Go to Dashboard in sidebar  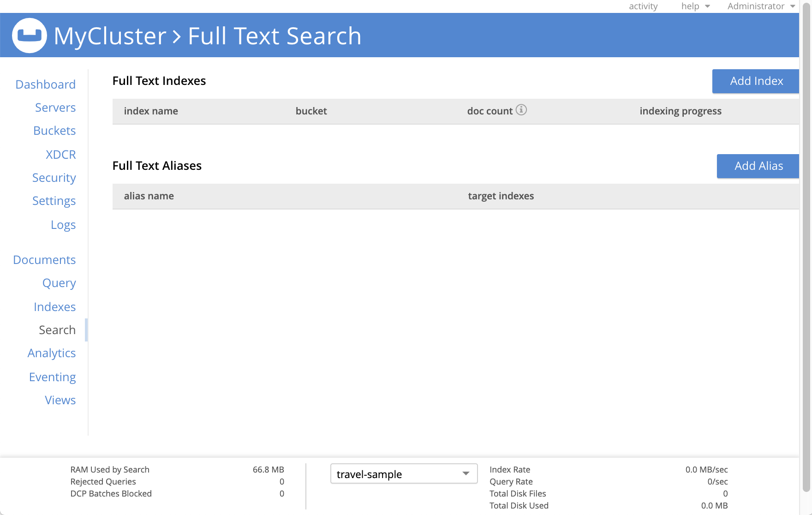pyautogui.click(x=45, y=84)
